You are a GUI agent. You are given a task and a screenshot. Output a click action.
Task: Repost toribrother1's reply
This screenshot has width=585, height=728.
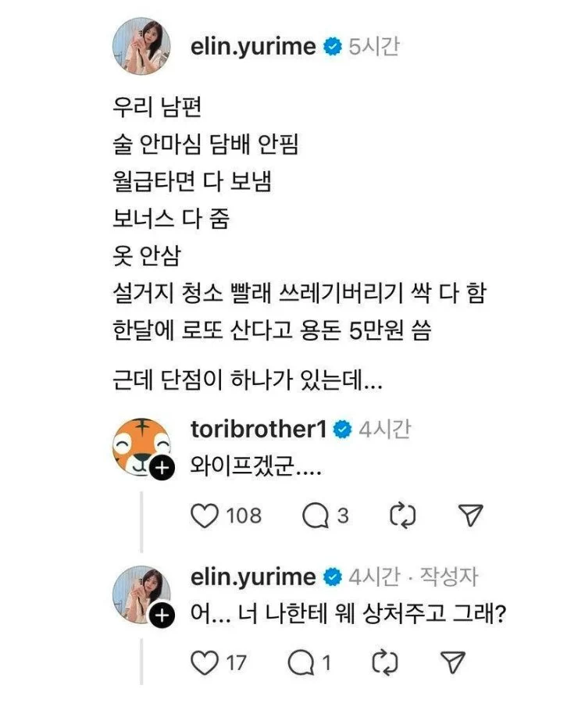pyautogui.click(x=402, y=516)
